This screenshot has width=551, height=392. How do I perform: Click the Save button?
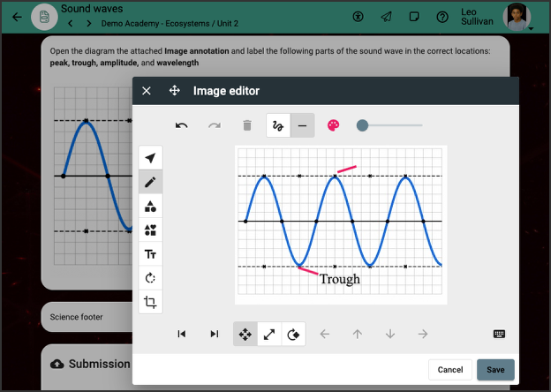pyautogui.click(x=495, y=370)
